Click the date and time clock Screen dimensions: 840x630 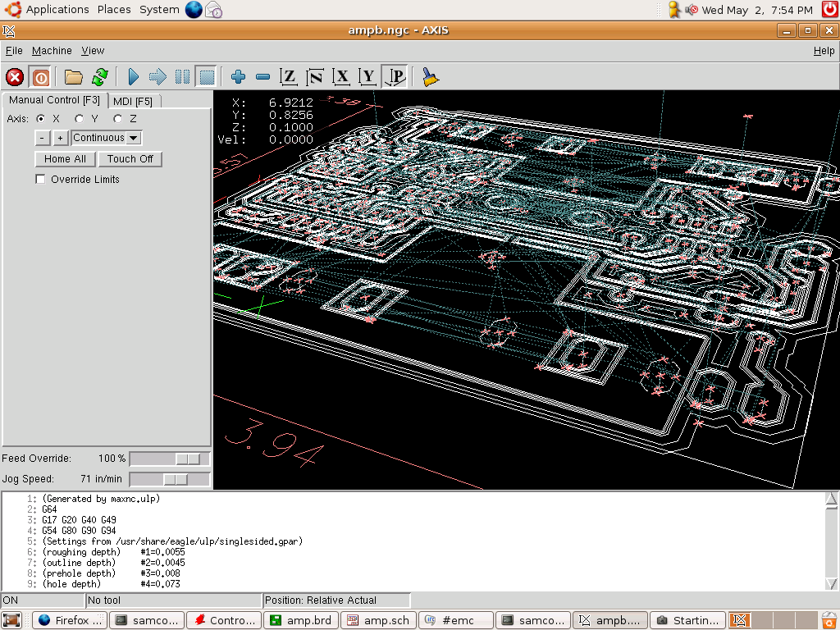pos(757,10)
